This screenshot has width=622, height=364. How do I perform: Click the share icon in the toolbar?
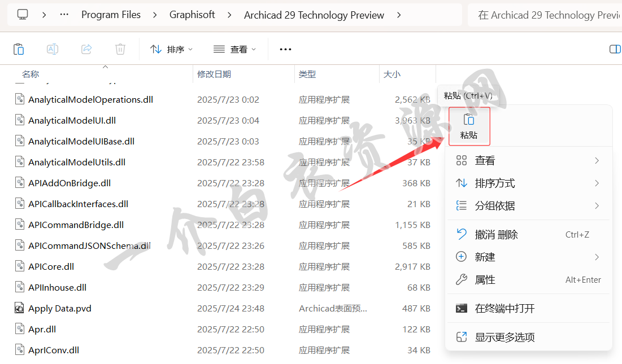click(x=86, y=49)
